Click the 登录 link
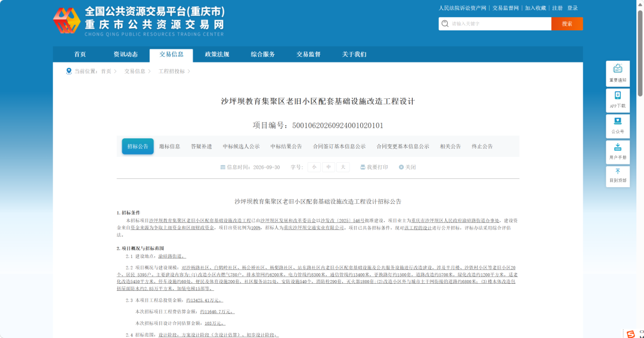The image size is (644, 338). tap(572, 8)
